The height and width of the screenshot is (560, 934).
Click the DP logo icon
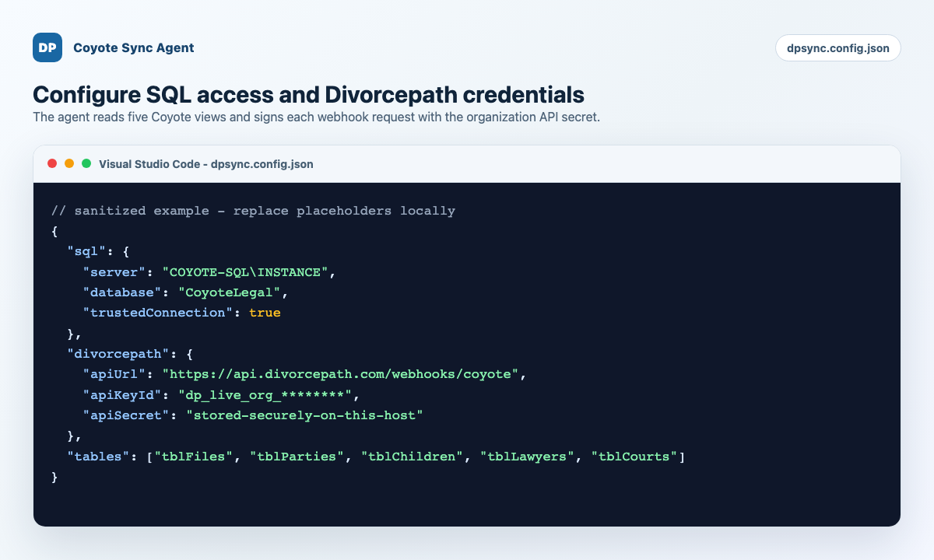[47, 47]
